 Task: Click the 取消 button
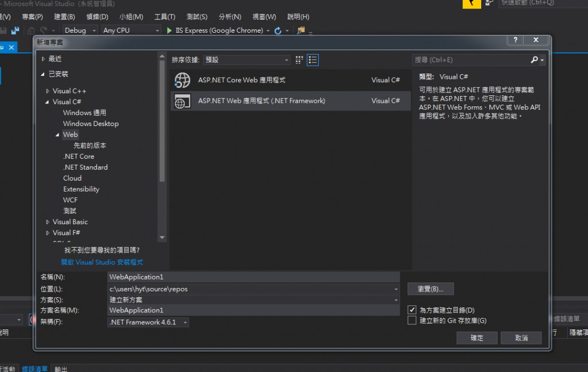click(x=521, y=338)
